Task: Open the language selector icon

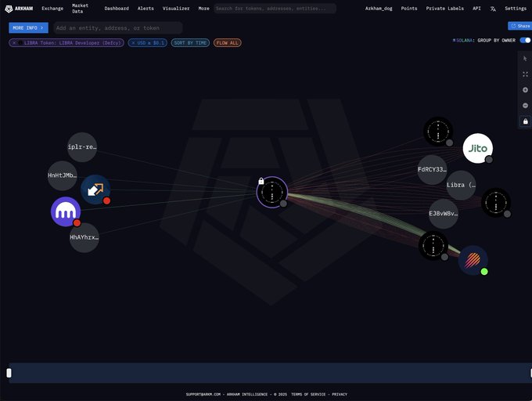Action: pos(493,9)
